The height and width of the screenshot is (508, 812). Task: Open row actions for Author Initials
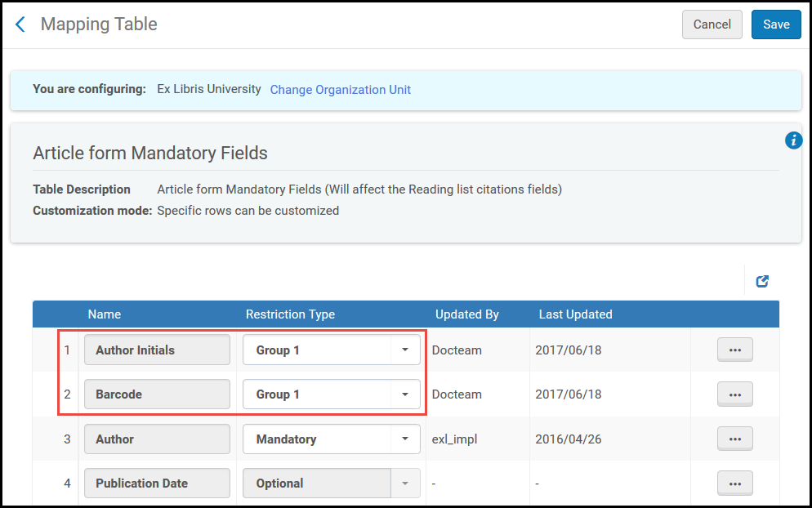click(735, 350)
